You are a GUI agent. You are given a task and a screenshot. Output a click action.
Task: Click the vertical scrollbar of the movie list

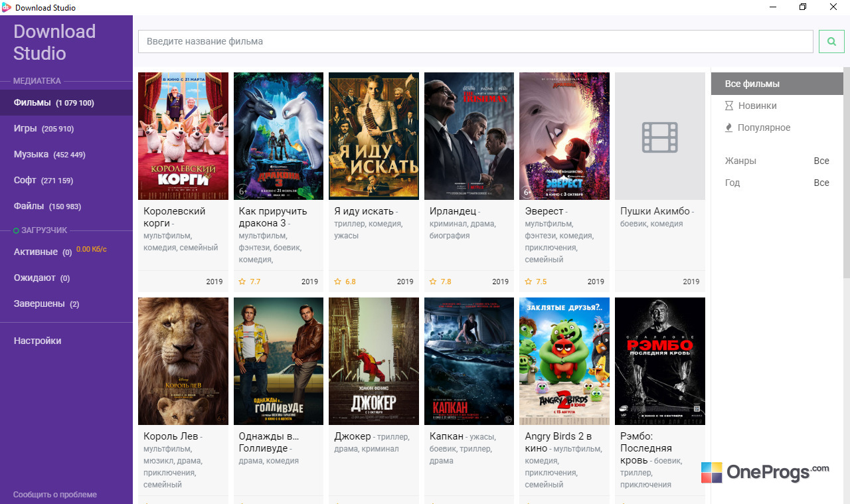(846, 173)
